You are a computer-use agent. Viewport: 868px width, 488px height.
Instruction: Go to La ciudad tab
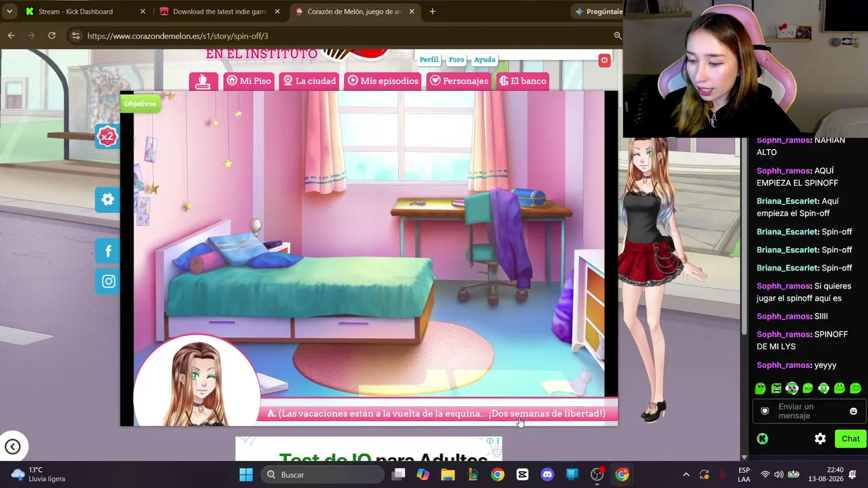click(309, 81)
